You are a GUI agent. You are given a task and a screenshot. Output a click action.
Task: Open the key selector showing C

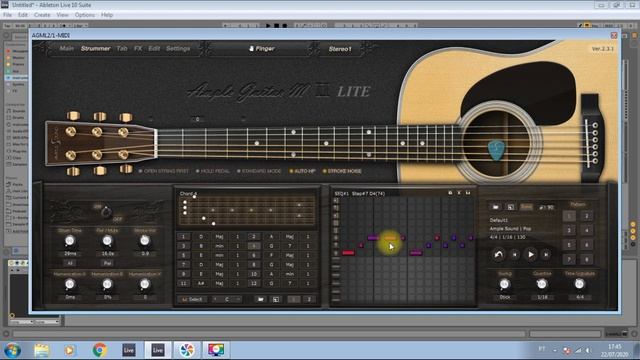pyautogui.click(x=227, y=299)
